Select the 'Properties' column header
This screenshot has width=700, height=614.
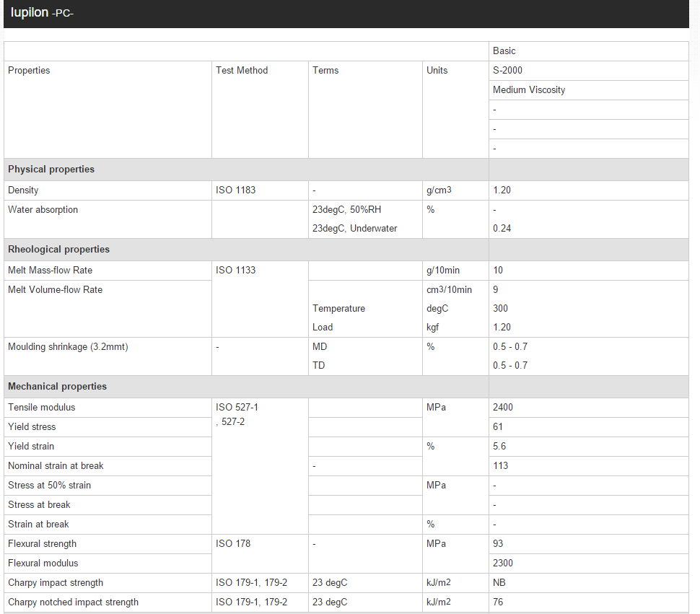coord(108,110)
